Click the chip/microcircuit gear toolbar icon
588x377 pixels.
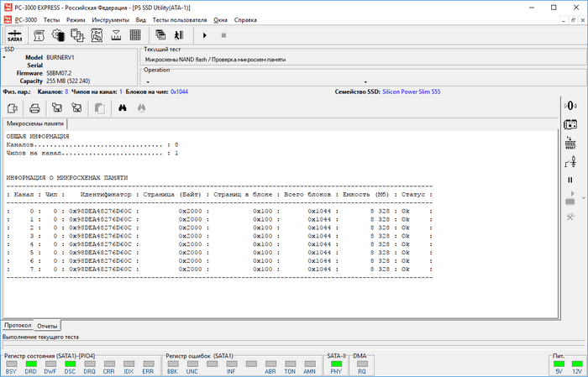tap(59, 35)
